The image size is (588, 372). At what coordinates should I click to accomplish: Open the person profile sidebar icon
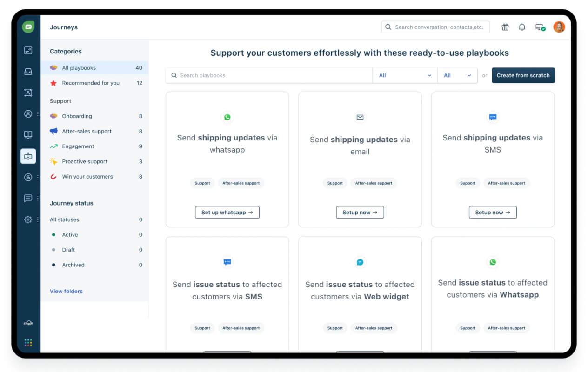28,114
